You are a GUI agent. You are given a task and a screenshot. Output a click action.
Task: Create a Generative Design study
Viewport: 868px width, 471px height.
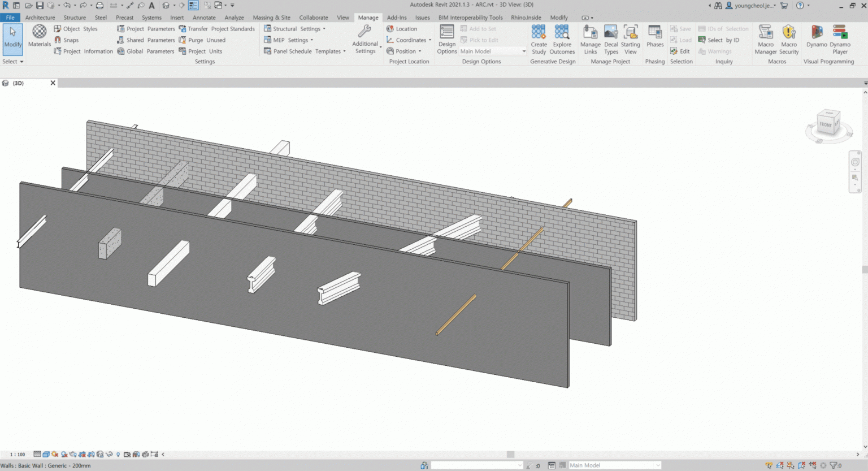539,40
